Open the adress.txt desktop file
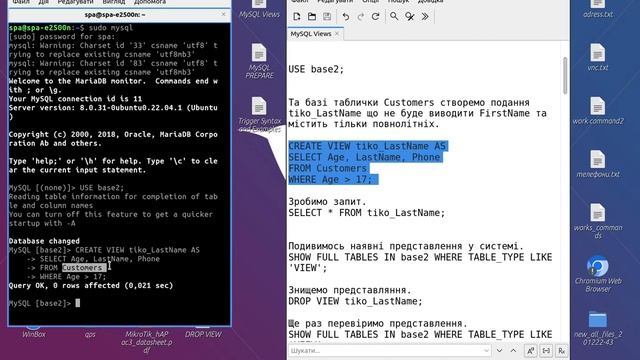640x360 pixels. pyautogui.click(x=598, y=9)
